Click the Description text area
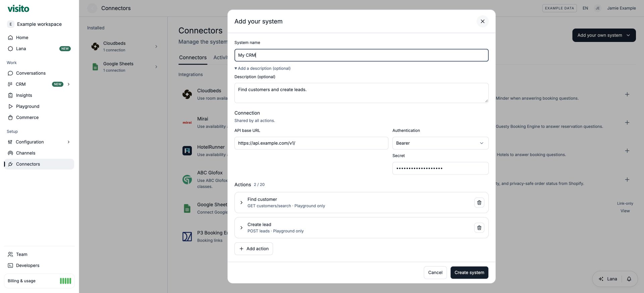Viewport: 644px width, 293px height. tap(361, 93)
